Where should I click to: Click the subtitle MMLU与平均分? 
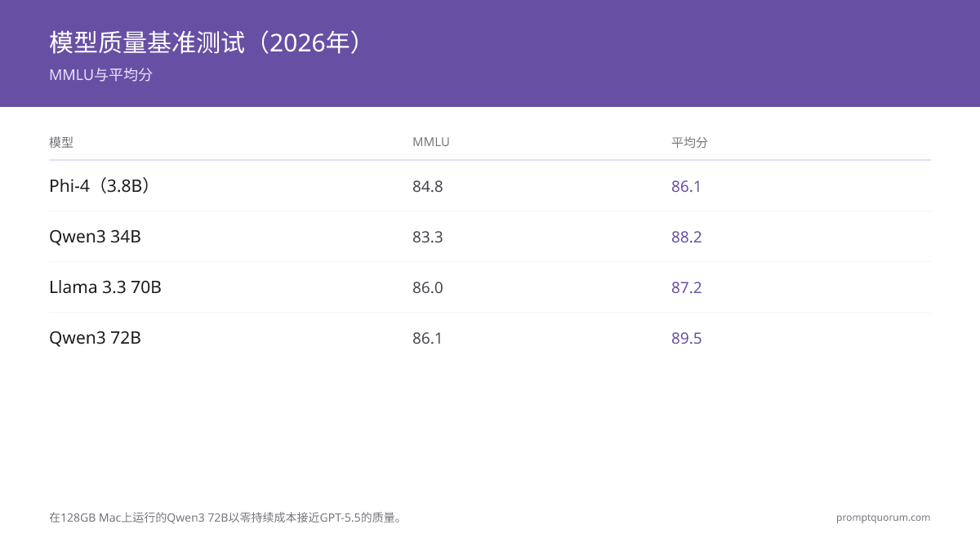coord(101,75)
